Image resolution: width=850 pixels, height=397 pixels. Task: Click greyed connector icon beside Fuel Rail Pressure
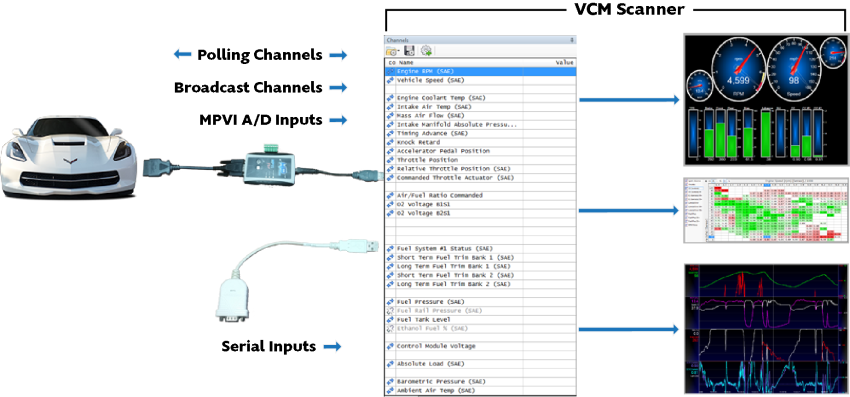tap(390, 311)
